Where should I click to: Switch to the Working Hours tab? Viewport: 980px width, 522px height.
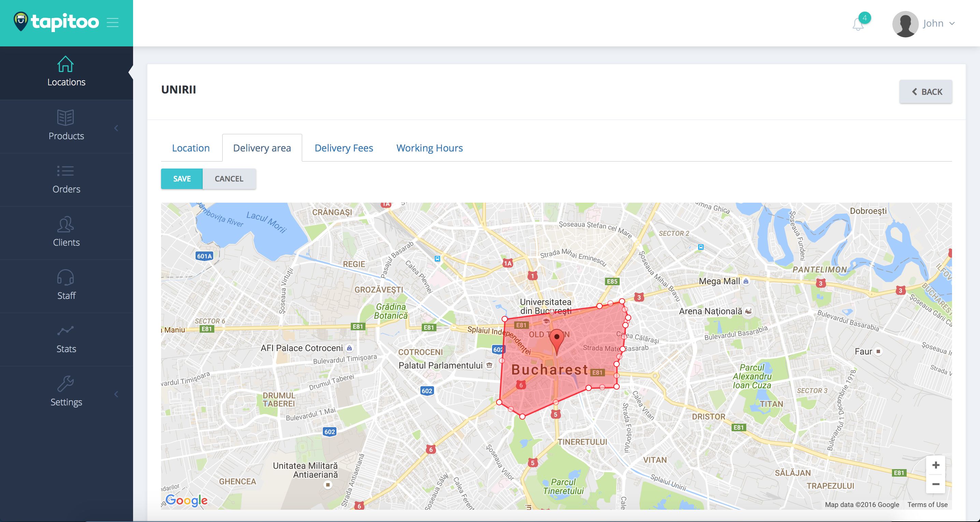pyautogui.click(x=430, y=148)
